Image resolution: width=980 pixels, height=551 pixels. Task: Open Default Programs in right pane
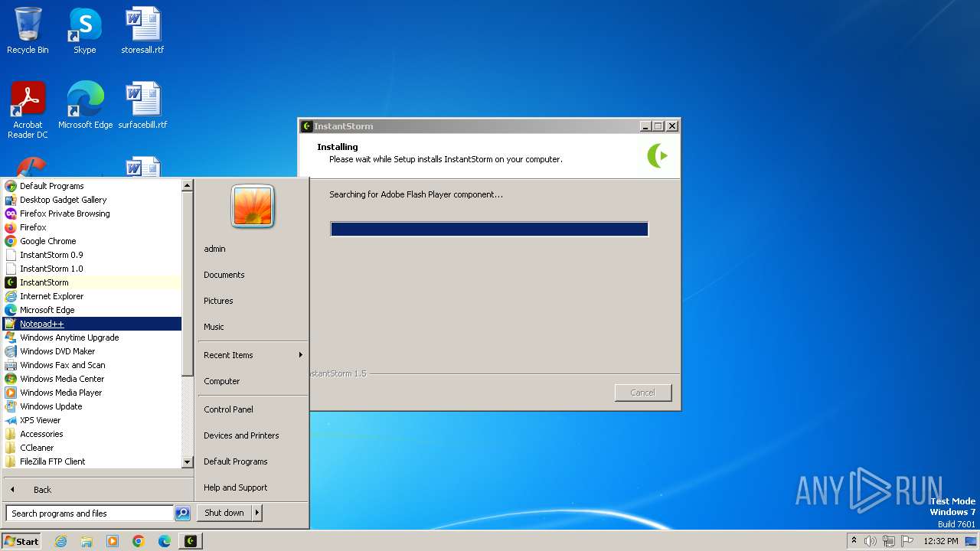[x=253, y=461]
